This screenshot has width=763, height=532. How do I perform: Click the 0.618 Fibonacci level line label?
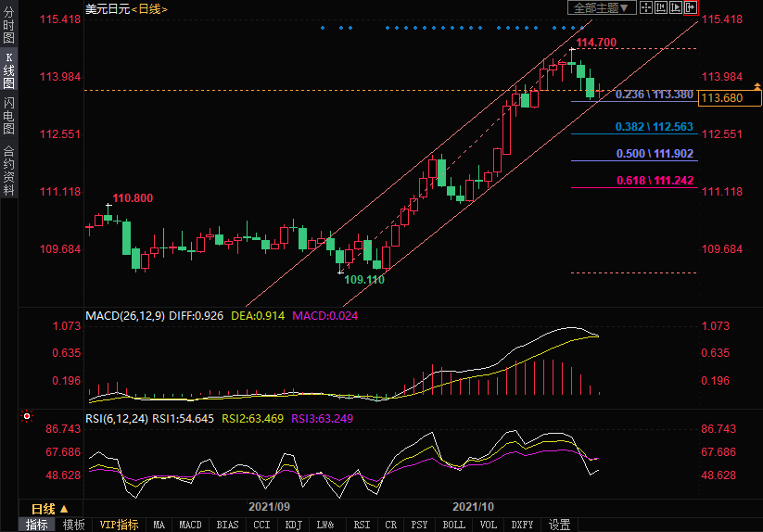pyautogui.click(x=655, y=182)
